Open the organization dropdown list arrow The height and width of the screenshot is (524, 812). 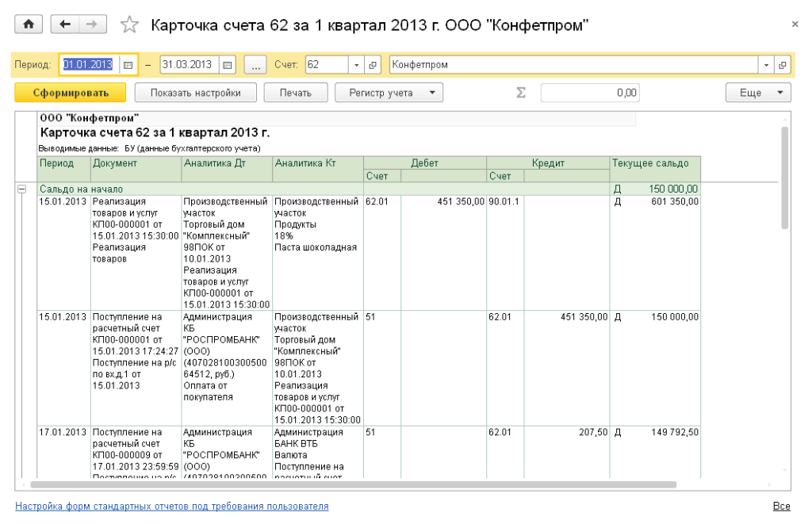tap(766, 65)
